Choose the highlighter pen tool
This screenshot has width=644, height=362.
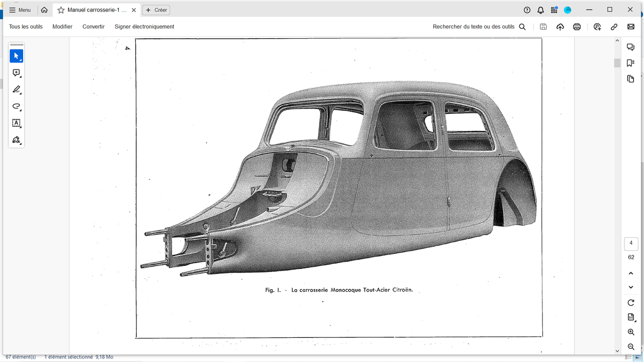point(16,89)
